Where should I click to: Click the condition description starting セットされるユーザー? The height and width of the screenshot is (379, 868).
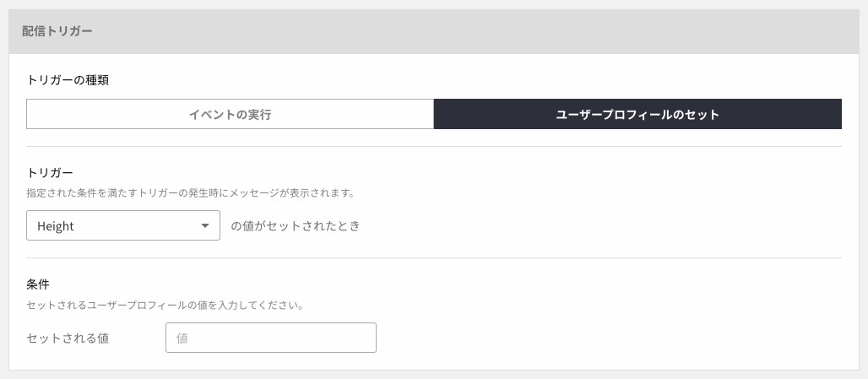click(x=165, y=305)
